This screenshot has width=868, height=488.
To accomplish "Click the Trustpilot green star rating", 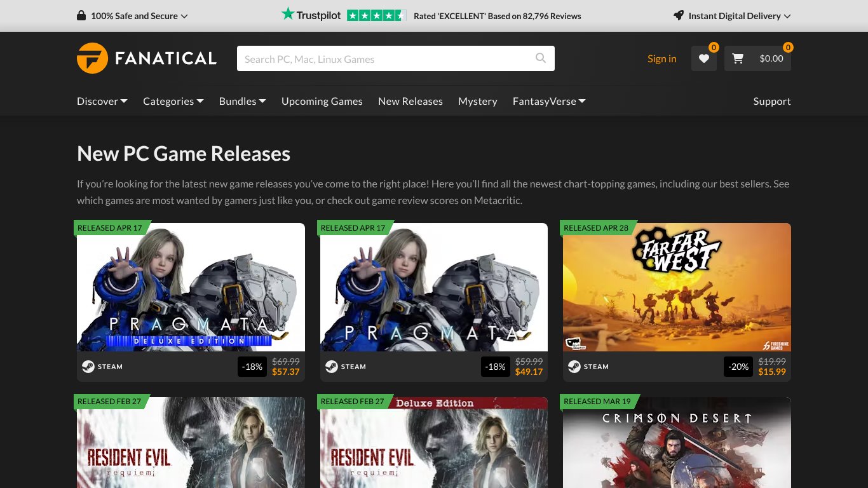I will [x=376, y=16].
